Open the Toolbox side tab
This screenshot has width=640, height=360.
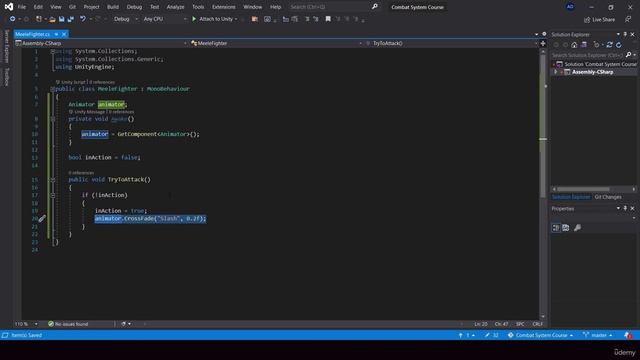(x=6, y=77)
